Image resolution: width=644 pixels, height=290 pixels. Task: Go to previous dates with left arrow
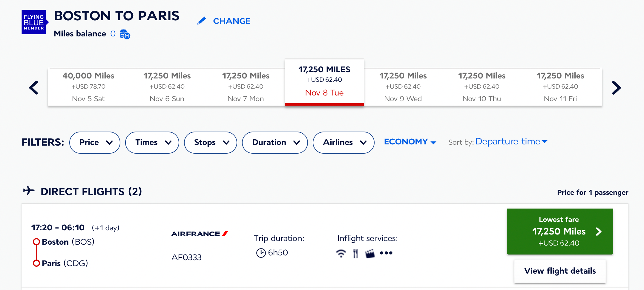(x=34, y=88)
